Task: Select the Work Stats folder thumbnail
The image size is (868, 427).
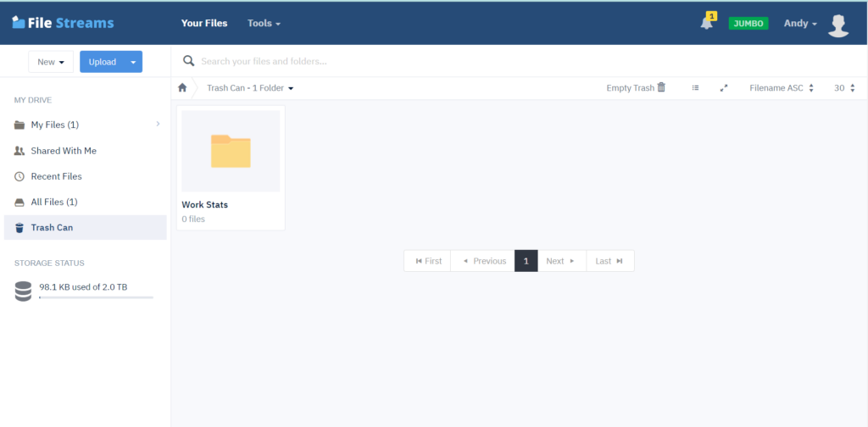Action: (231, 152)
